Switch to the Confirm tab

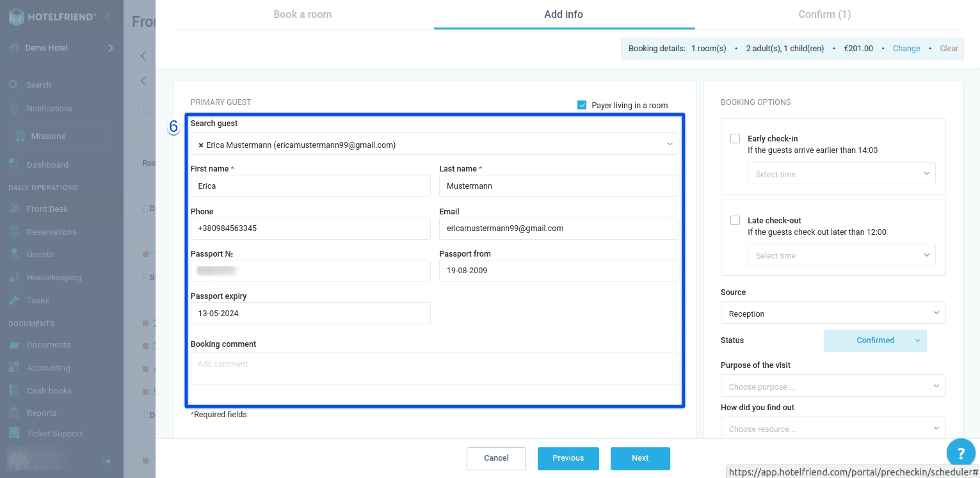pyautogui.click(x=824, y=14)
